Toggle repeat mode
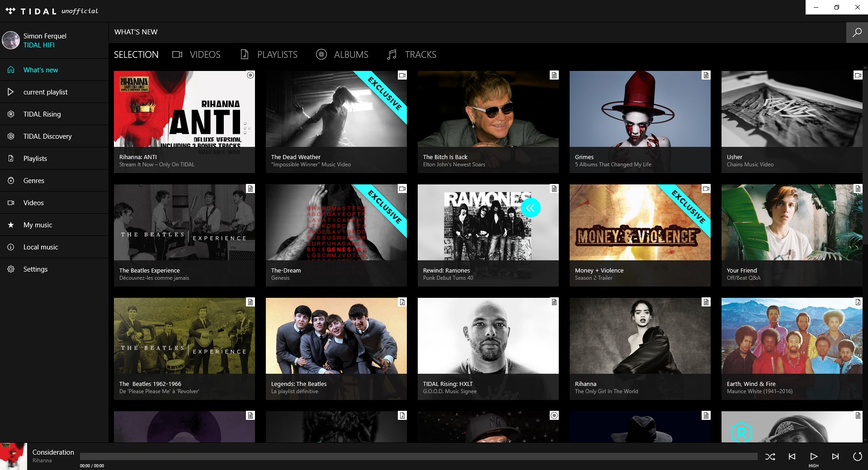The height and width of the screenshot is (470, 868). (x=857, y=456)
